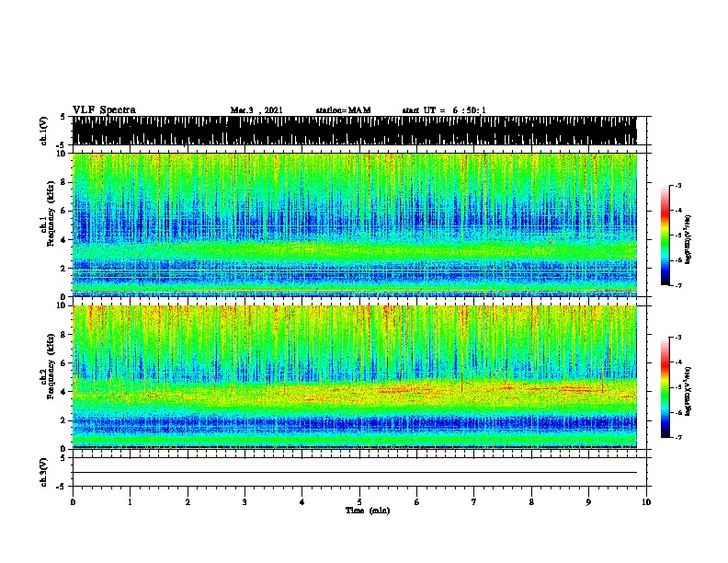Click the "2" kHz tick of ch.2 spectrogram
Screen dimensions: 728x563
(x=64, y=420)
